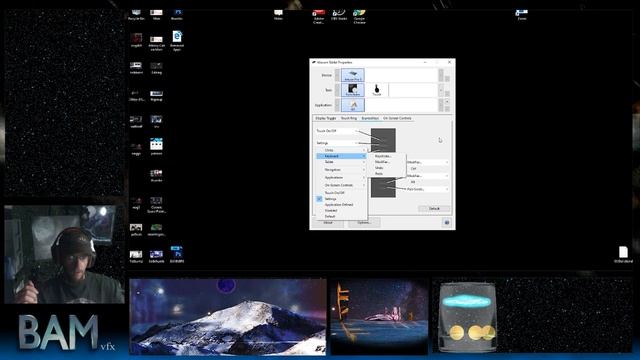640x360 pixels.
Task: Choose Redo in the Keyboard submenu
Action: pos(386,174)
